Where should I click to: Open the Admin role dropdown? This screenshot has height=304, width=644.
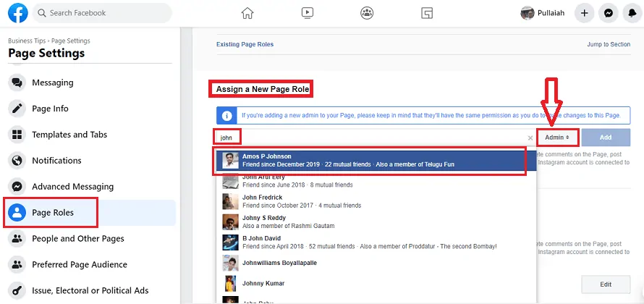tap(557, 138)
